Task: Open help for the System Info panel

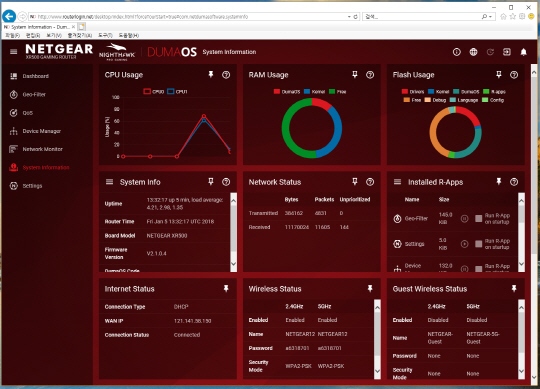Action: coord(226,182)
